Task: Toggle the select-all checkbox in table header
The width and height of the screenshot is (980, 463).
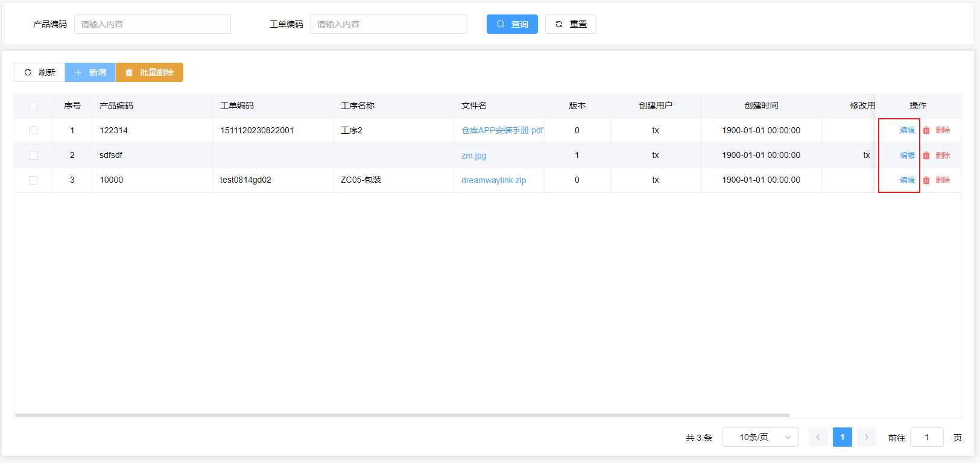Action: tap(33, 106)
